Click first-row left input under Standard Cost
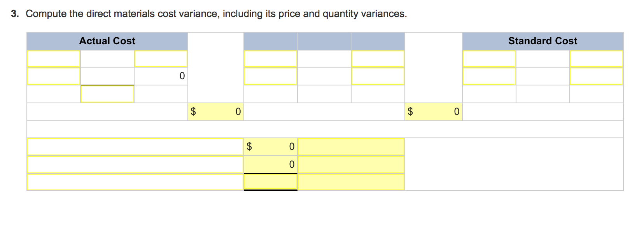The height and width of the screenshot is (226, 644). point(489,59)
